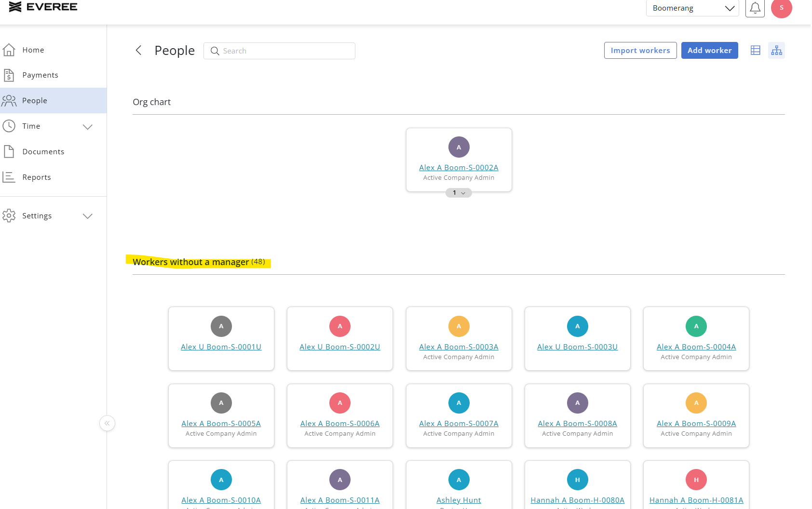Viewport: 812px width, 509px height.
Task: Click the Everee logo
Action: (x=43, y=7)
